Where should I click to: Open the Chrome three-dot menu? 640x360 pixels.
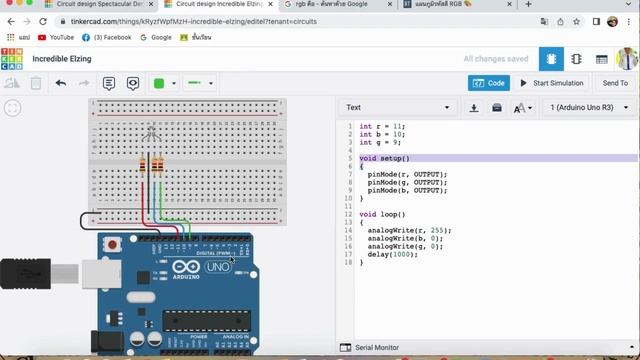629,22
